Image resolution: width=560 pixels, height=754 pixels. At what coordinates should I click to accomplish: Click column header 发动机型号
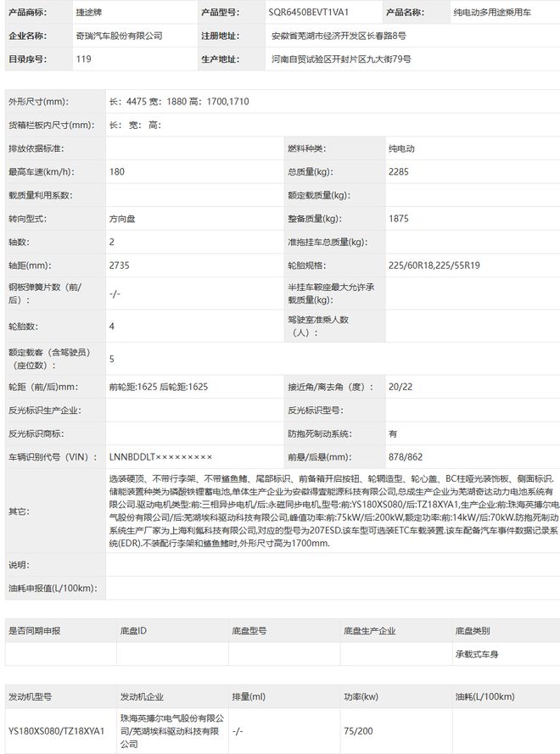click(31, 696)
